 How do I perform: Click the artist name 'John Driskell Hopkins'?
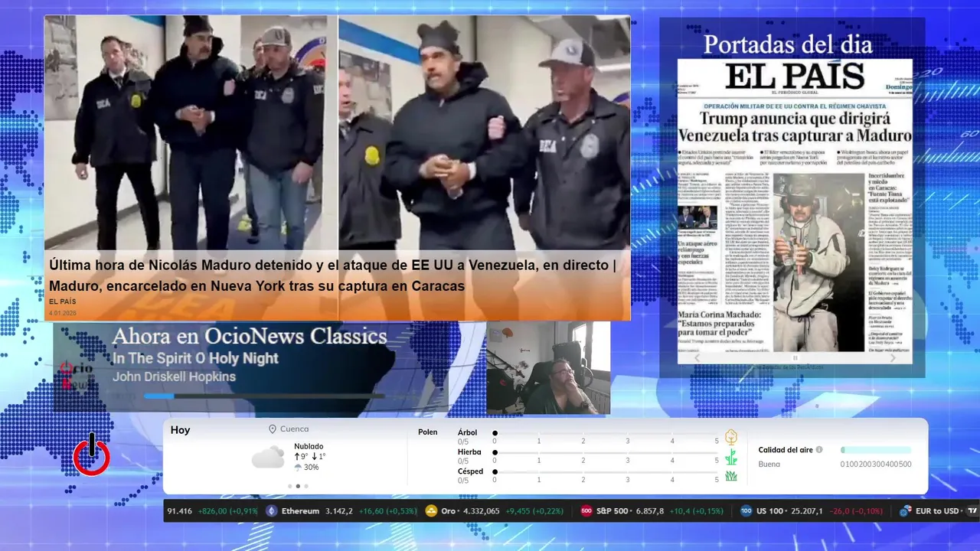point(174,377)
